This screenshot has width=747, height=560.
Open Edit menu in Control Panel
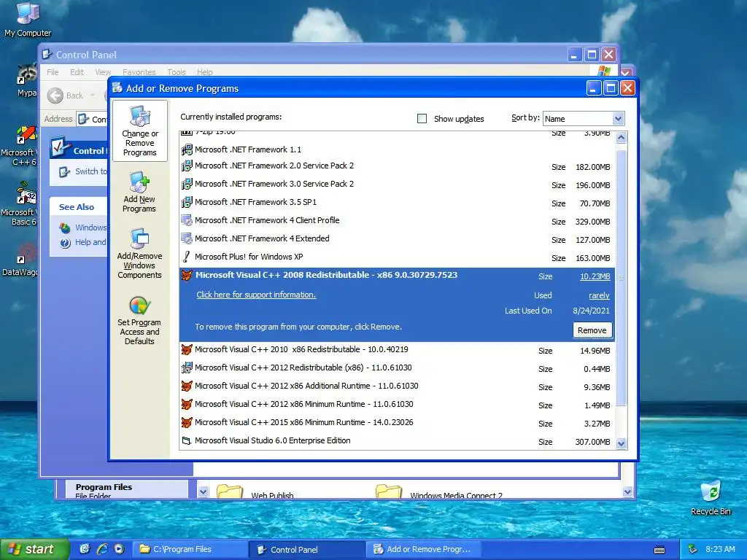(x=77, y=72)
